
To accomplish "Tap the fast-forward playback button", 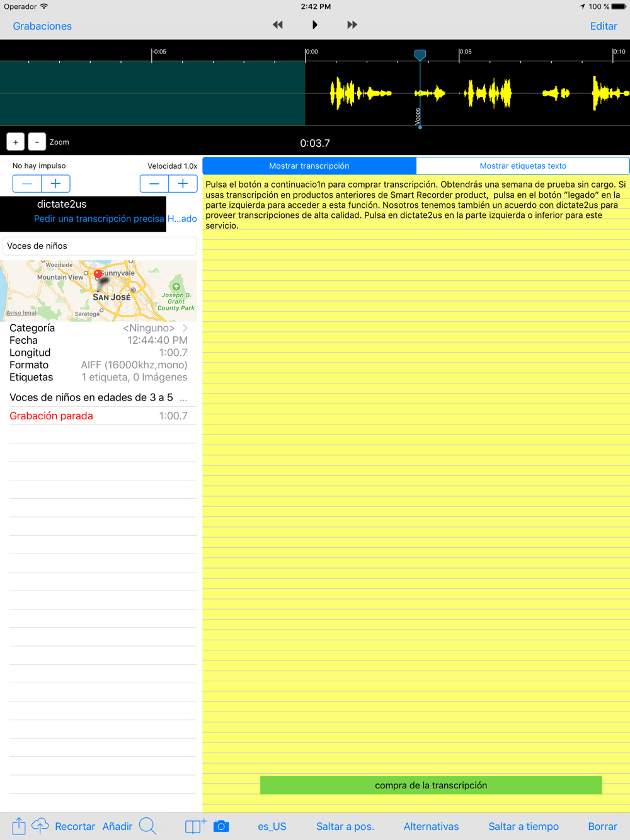I will coord(352,25).
